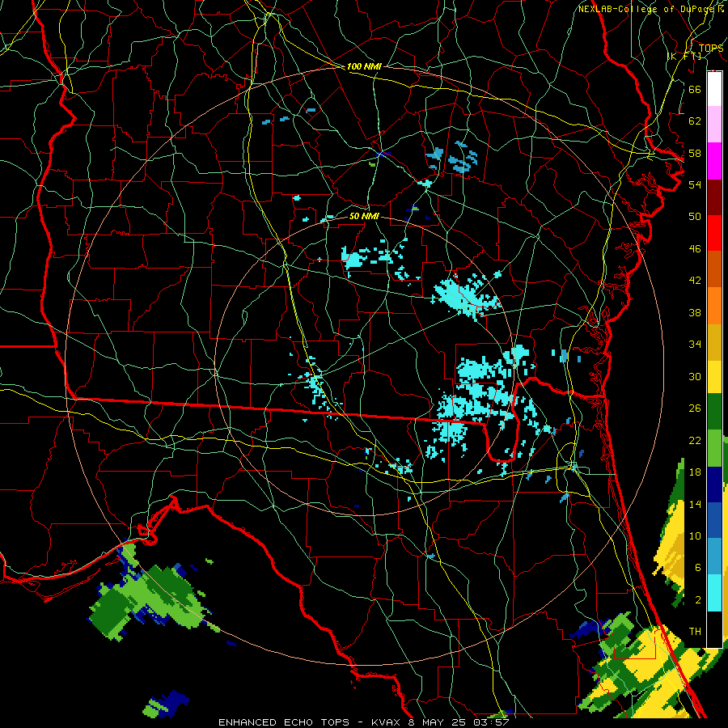728x728 pixels.
Task: Click the "K FT" units label
Action: tap(684, 56)
